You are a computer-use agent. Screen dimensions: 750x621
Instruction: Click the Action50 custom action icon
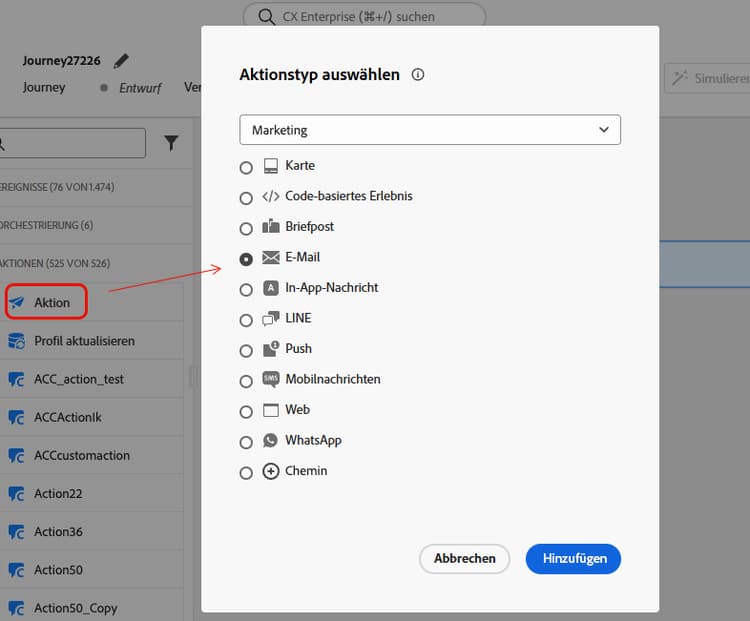[x=17, y=570]
